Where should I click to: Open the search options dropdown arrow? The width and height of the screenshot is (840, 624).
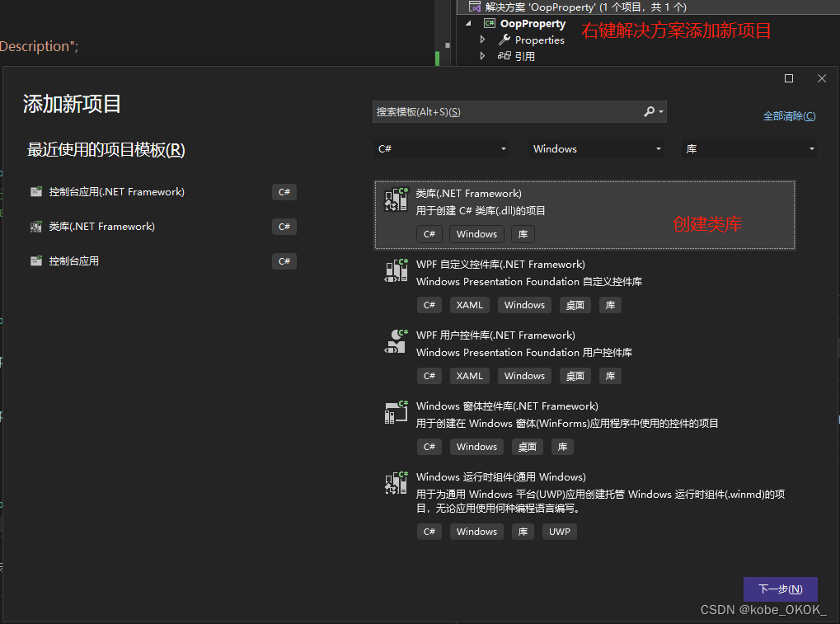tap(661, 112)
